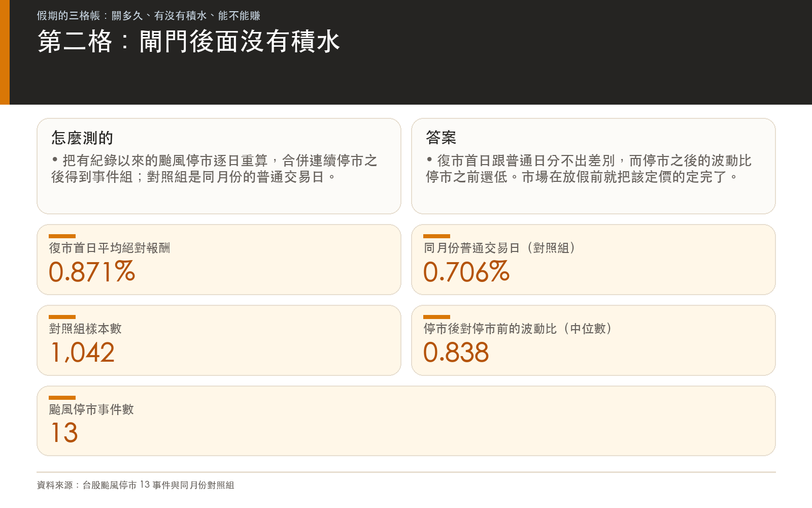Click the label 同月份普通交易日（對照組）
The width and height of the screenshot is (812, 508).
pos(499,248)
